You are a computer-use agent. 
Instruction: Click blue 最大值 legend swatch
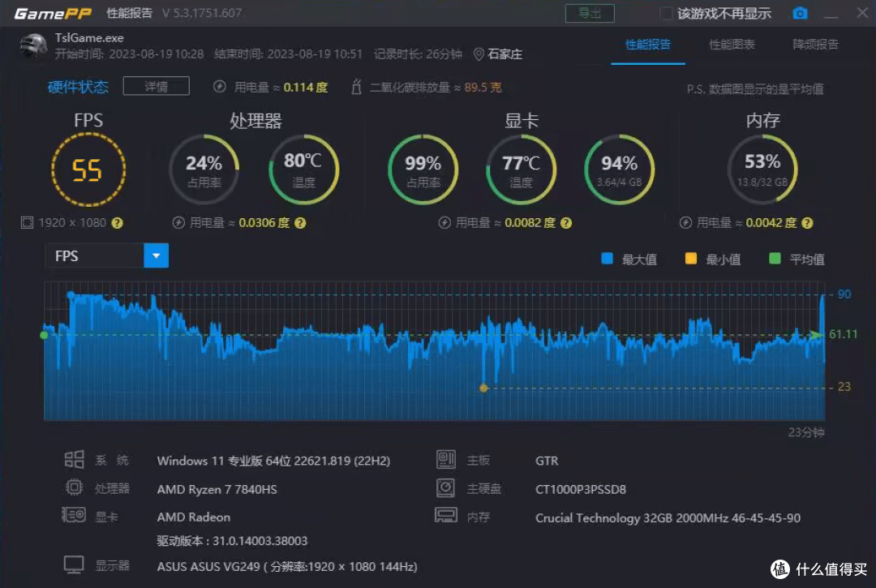click(x=607, y=259)
